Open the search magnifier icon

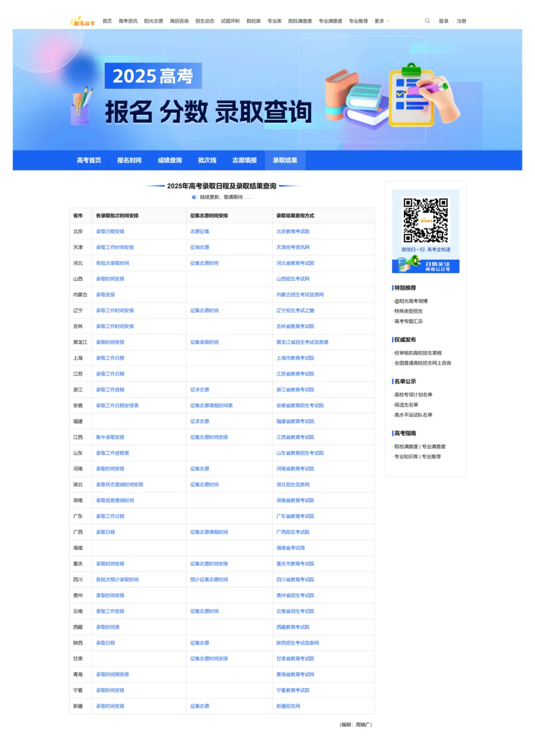pyautogui.click(x=427, y=21)
